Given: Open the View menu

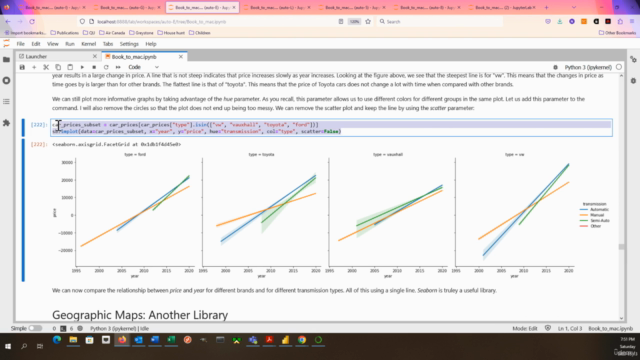Looking at the screenshot, I should (x=53, y=44).
